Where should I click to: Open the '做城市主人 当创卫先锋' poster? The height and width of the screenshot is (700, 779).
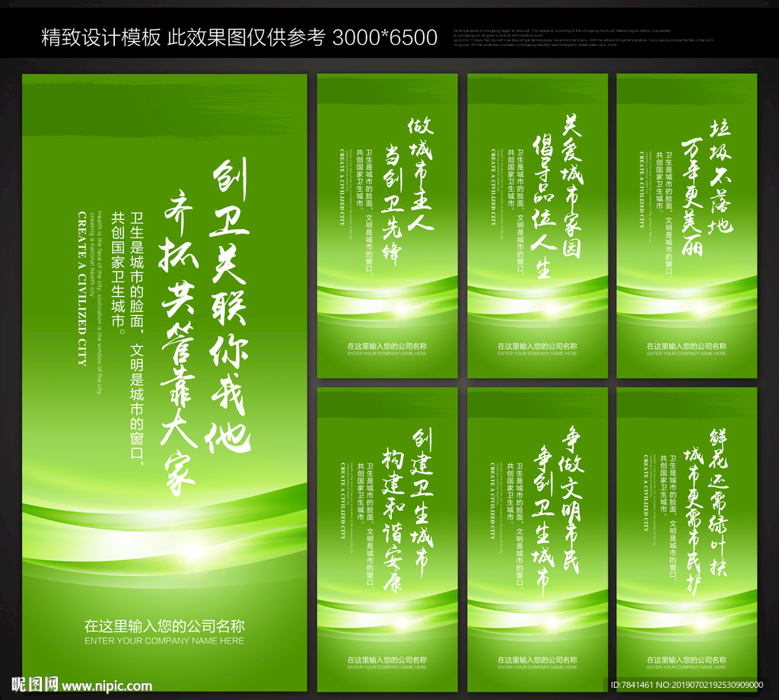[387, 226]
